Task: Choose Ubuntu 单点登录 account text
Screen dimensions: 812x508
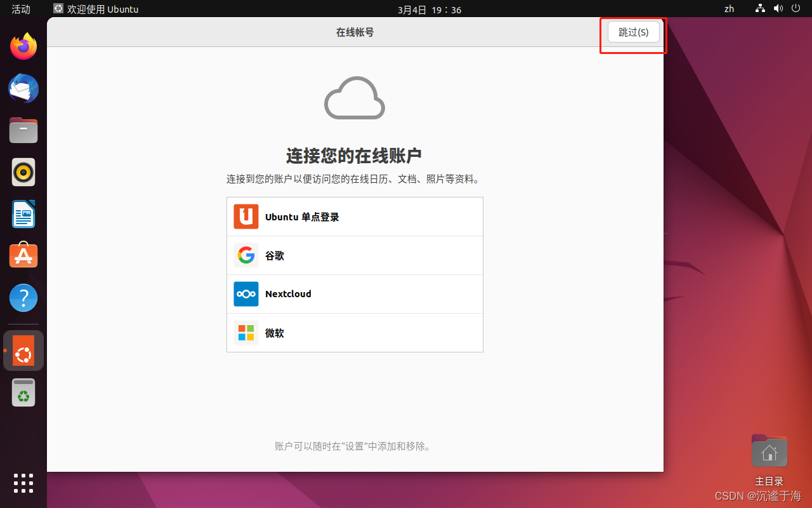Action: point(302,217)
